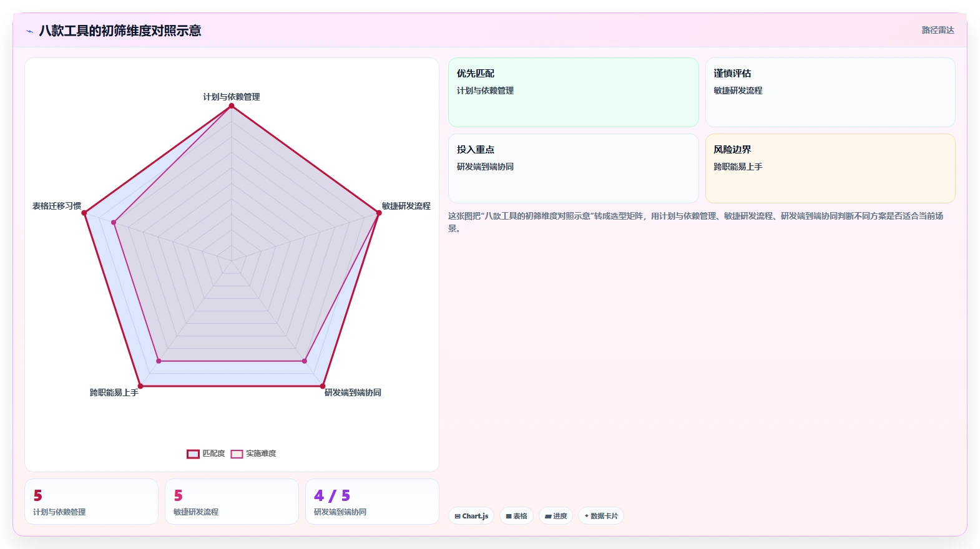
Task: Click the 跨职能易上手 radar axis label
Action: tap(114, 392)
